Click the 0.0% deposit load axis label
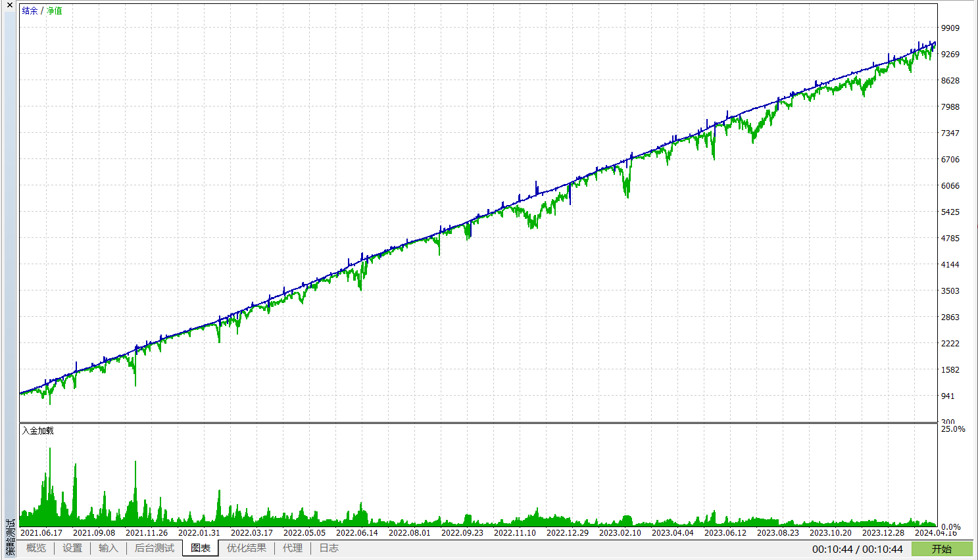Screen dimensions: 978x560 pyautogui.click(x=950, y=526)
